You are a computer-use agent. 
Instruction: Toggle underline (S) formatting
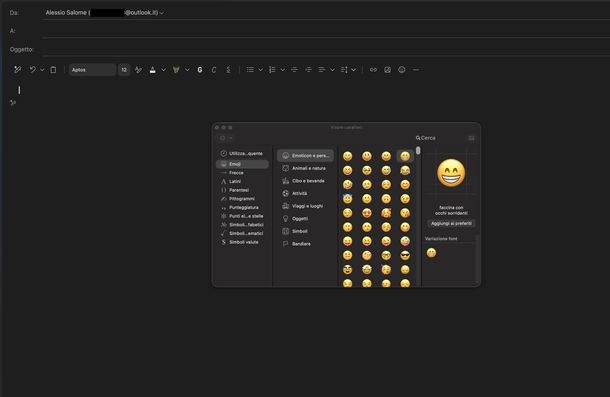228,70
